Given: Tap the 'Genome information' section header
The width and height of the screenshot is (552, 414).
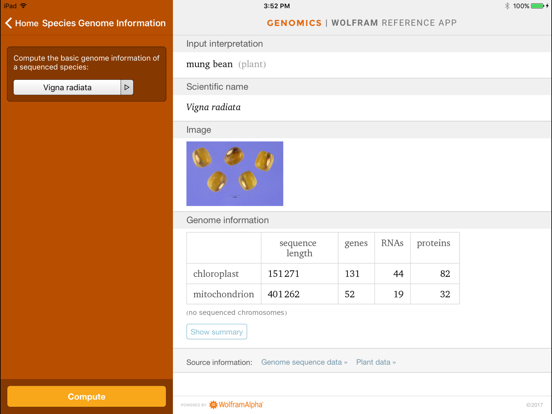Looking at the screenshot, I should (227, 220).
